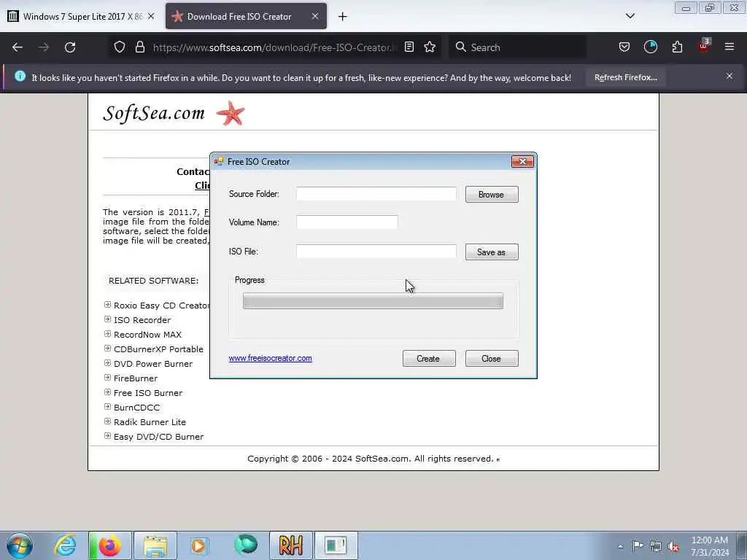Open the blue circular account icon

[650, 47]
